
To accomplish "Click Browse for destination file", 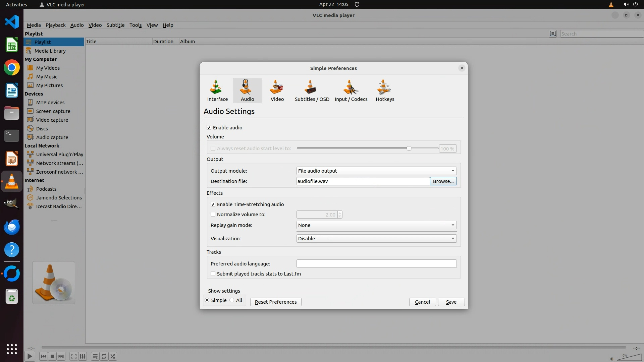I will (x=443, y=181).
